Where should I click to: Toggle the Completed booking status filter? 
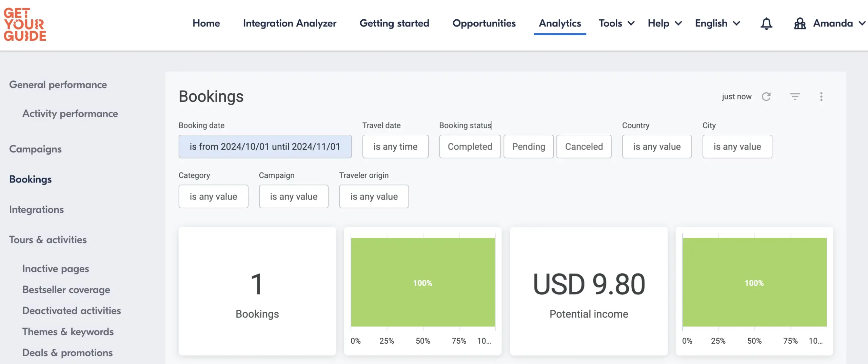(470, 147)
